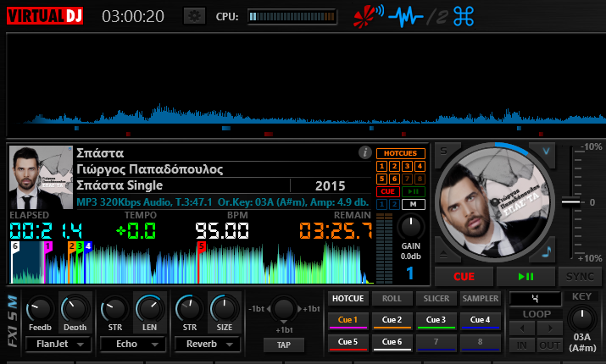Trigger hotcue 2 in the HOTCUES panel
Screen dimensions: 606x364
394,167
